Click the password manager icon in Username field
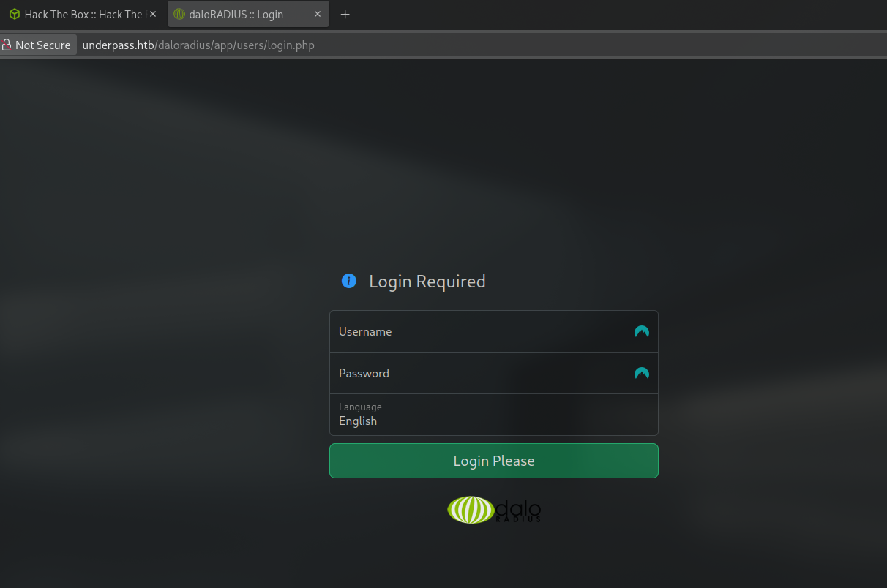This screenshot has width=887, height=588. pyautogui.click(x=641, y=331)
